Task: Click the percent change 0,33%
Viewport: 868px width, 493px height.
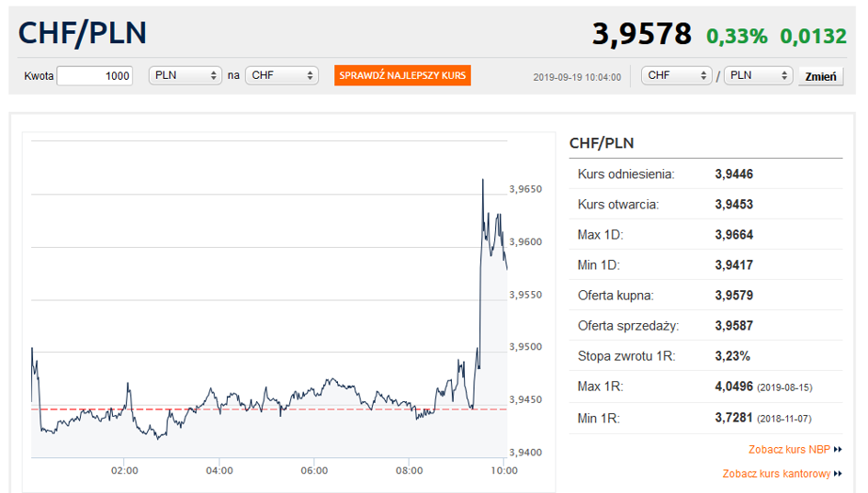Action: (x=737, y=37)
